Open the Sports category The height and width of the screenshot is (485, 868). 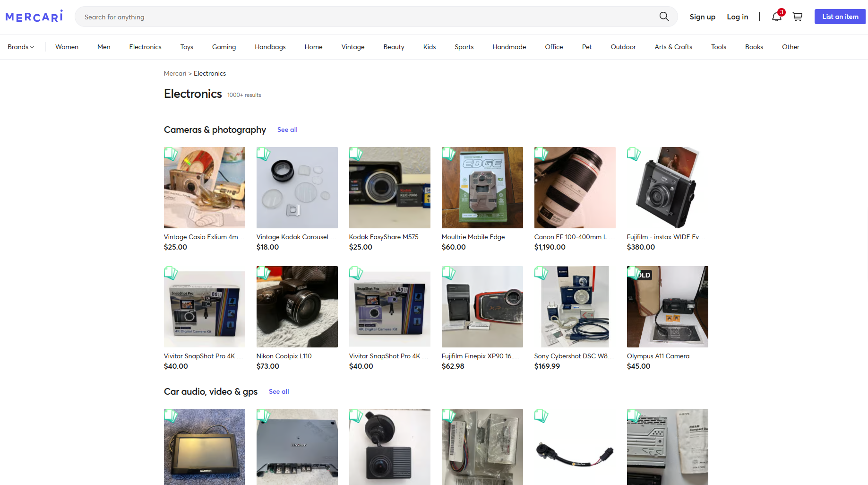(464, 47)
